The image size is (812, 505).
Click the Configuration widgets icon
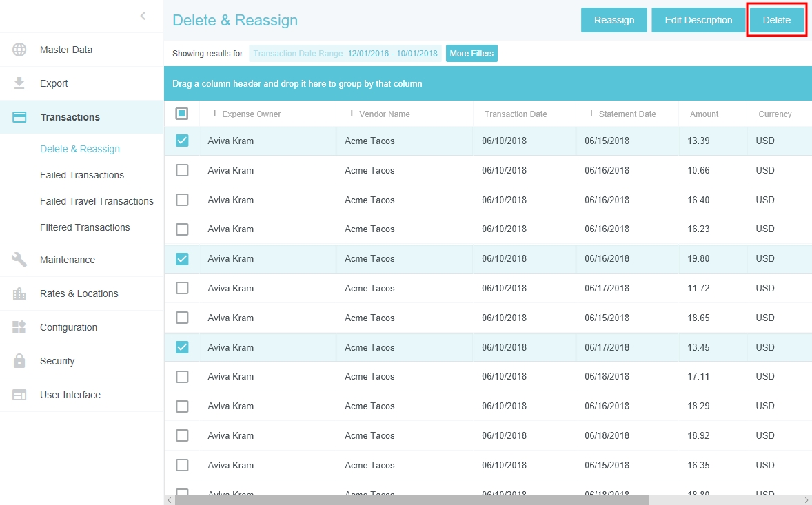pos(19,327)
